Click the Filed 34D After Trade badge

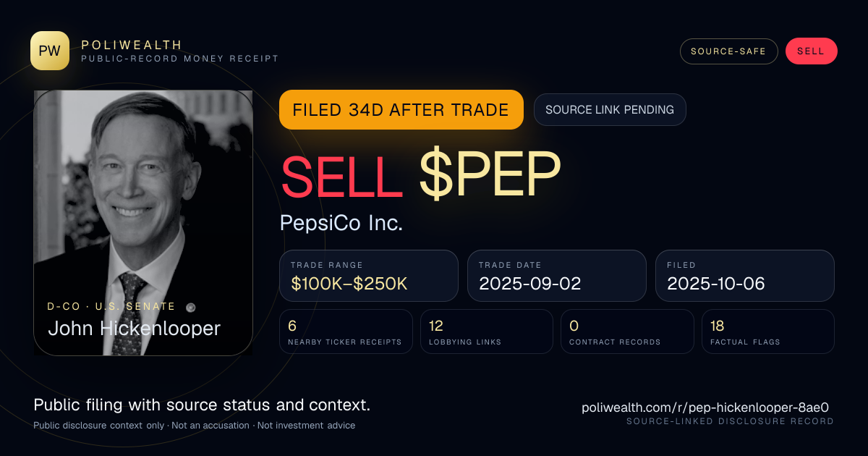point(401,110)
